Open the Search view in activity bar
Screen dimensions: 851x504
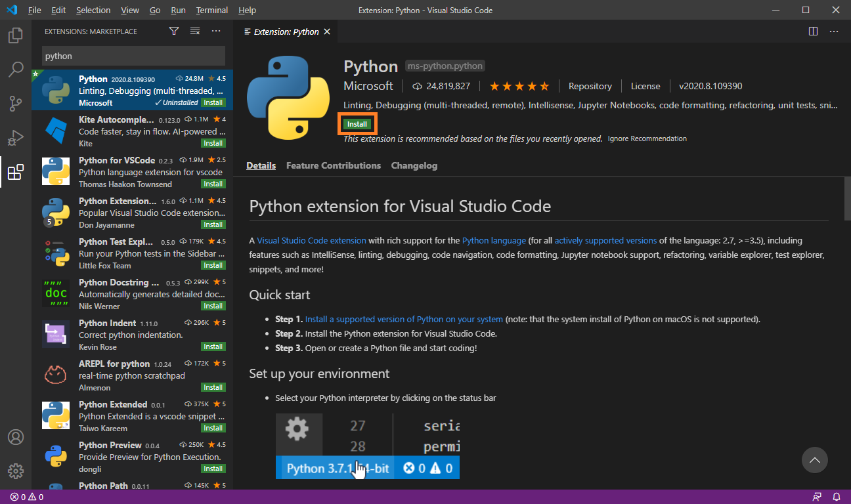click(16, 69)
